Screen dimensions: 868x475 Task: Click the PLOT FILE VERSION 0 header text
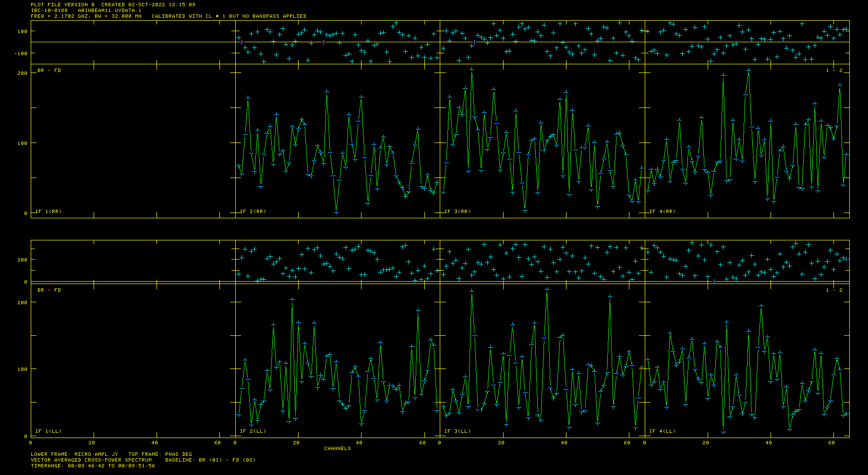pos(62,5)
